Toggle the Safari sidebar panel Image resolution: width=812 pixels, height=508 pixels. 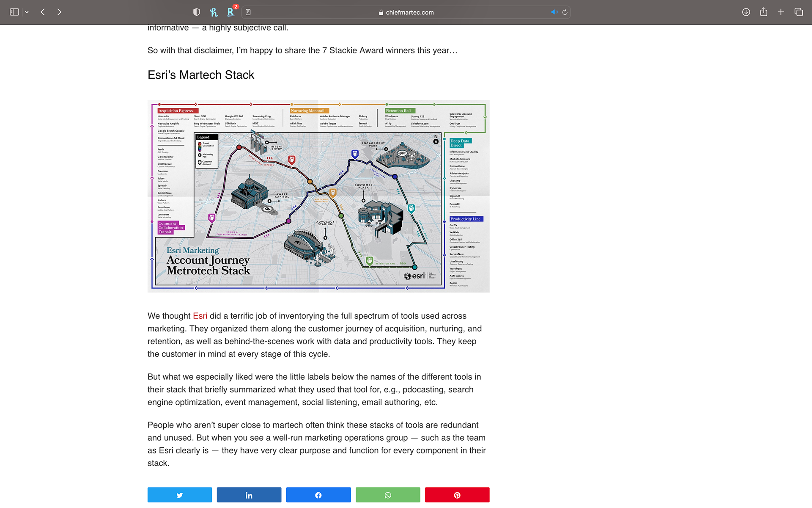[14, 12]
